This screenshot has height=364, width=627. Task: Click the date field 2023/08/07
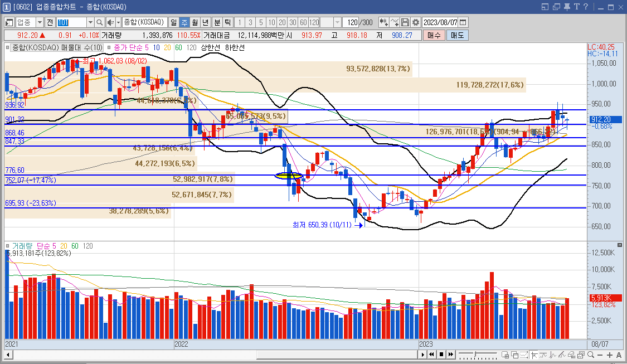440,22
